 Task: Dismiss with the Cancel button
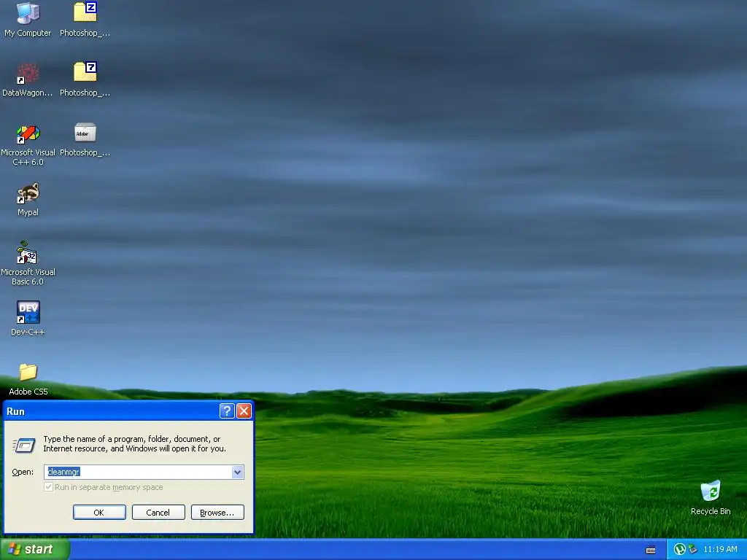click(158, 513)
